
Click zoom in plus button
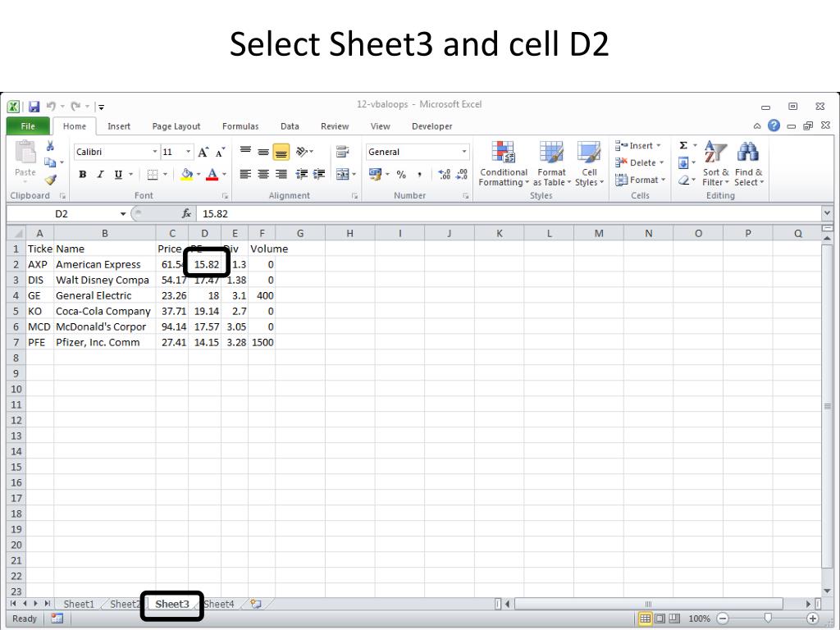coord(813,619)
